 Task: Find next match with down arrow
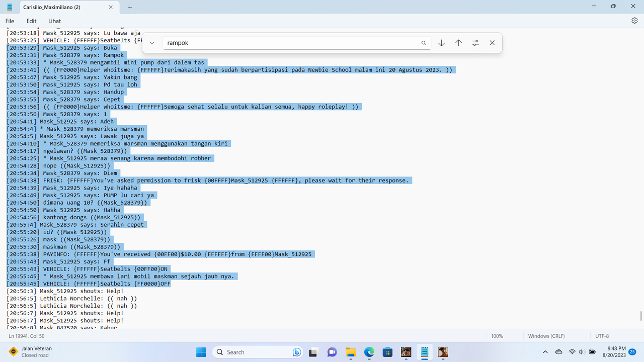click(441, 43)
